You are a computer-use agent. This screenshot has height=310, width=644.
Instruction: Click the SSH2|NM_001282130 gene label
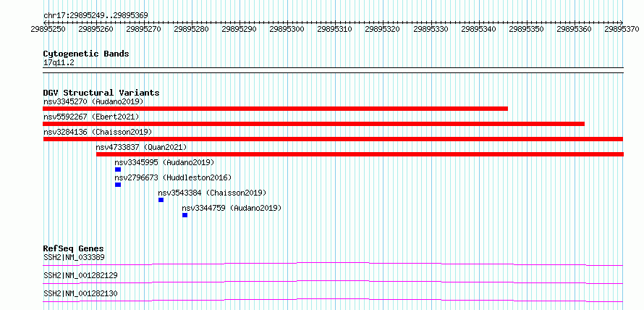(x=80, y=293)
